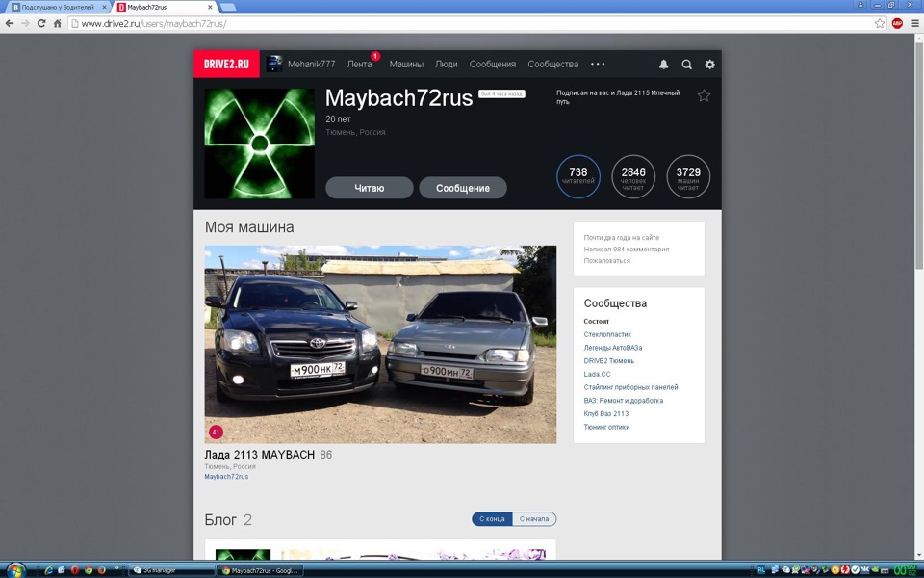
Task: Open the Машины menu item
Action: tap(406, 65)
